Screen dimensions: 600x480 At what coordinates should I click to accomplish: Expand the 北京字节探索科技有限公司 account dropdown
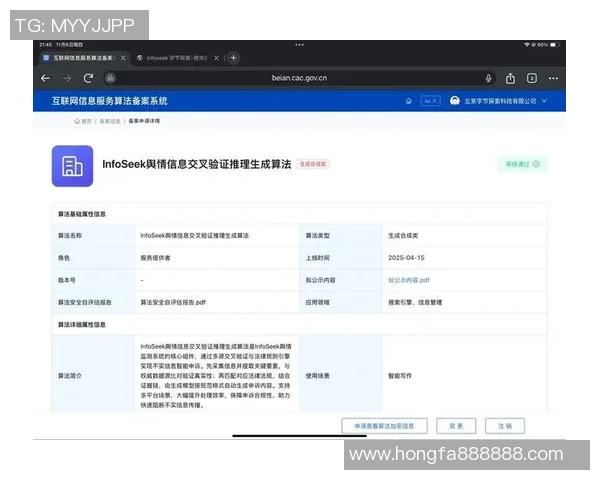(x=544, y=101)
